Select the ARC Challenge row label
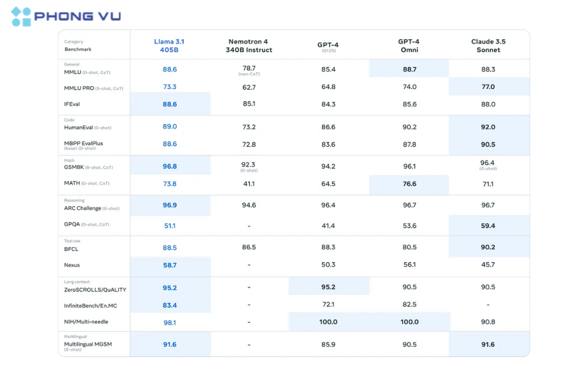This screenshot has height=368, width=588. 91,208
